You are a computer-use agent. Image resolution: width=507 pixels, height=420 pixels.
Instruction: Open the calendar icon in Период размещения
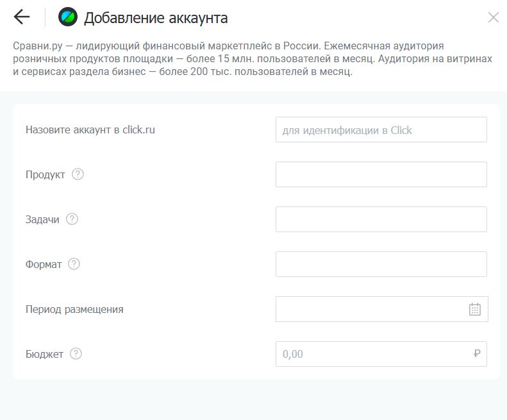pos(475,309)
